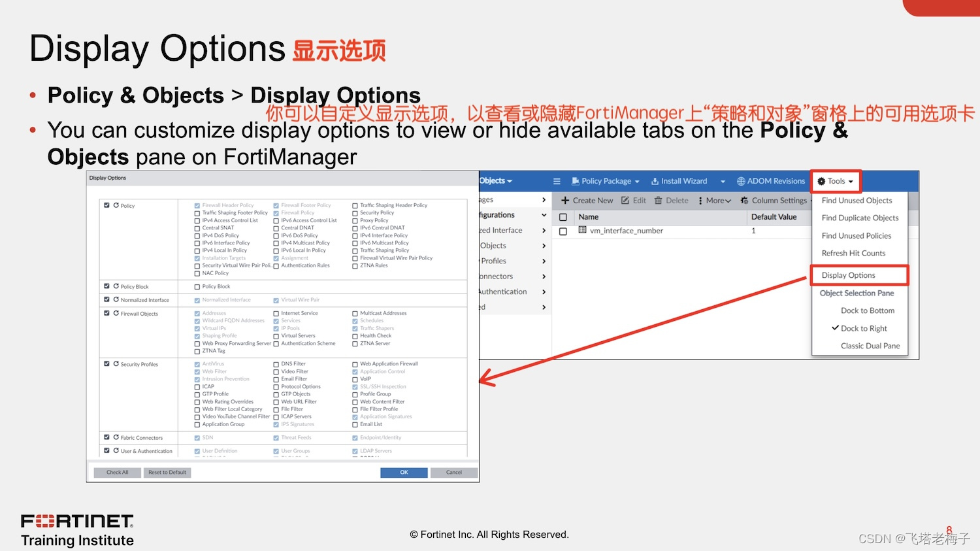Click the More vertical dots icon
The image size is (980, 551).
coord(700,201)
